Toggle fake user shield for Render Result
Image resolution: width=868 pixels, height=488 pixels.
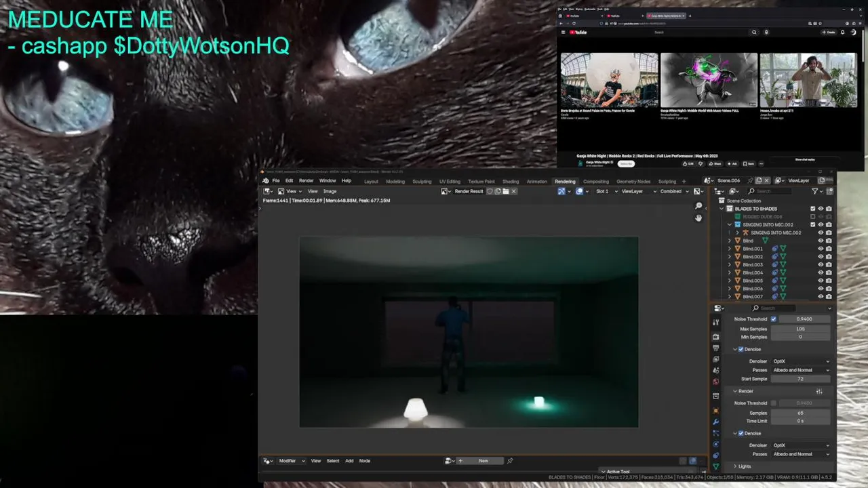pos(490,191)
